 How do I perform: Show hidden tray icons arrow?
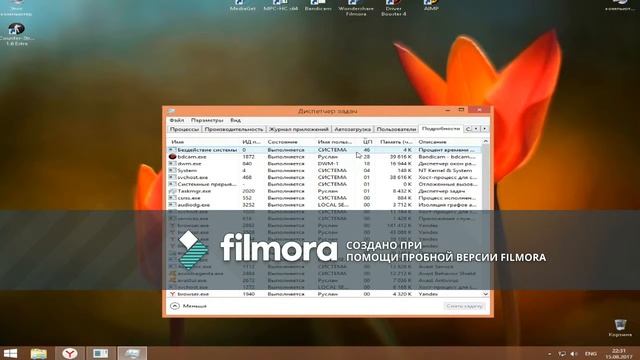pos(550,354)
